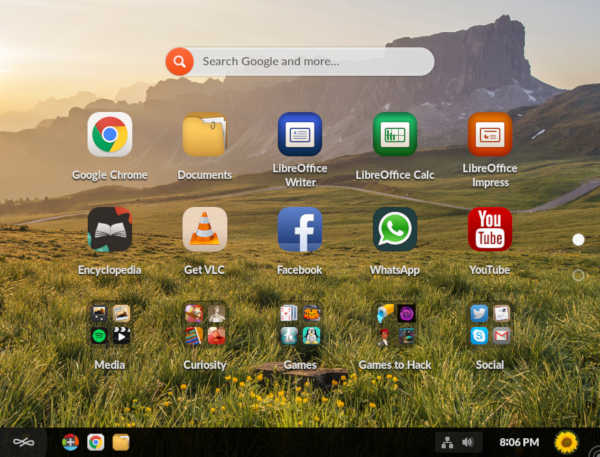Image resolution: width=600 pixels, height=457 pixels.
Task: Click the Get VLC icon
Action: [x=204, y=229]
